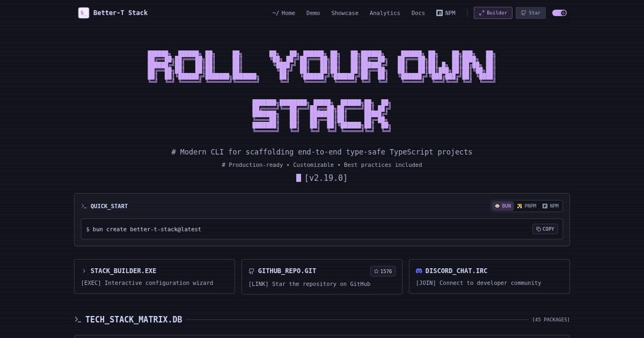Click the pnpm icon next to PNPM label
The width and height of the screenshot is (644, 338).
[x=519, y=206]
